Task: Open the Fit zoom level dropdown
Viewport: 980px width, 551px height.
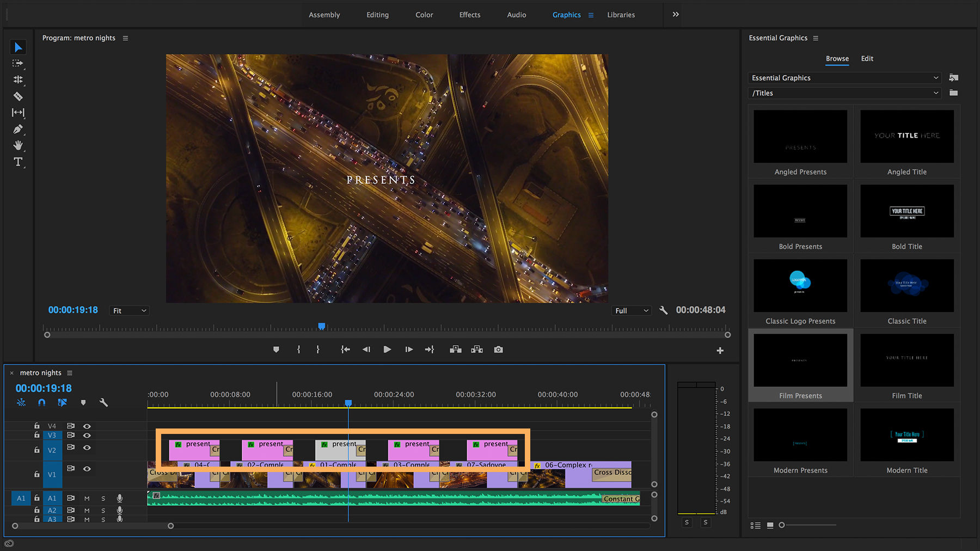Action: 129,310
